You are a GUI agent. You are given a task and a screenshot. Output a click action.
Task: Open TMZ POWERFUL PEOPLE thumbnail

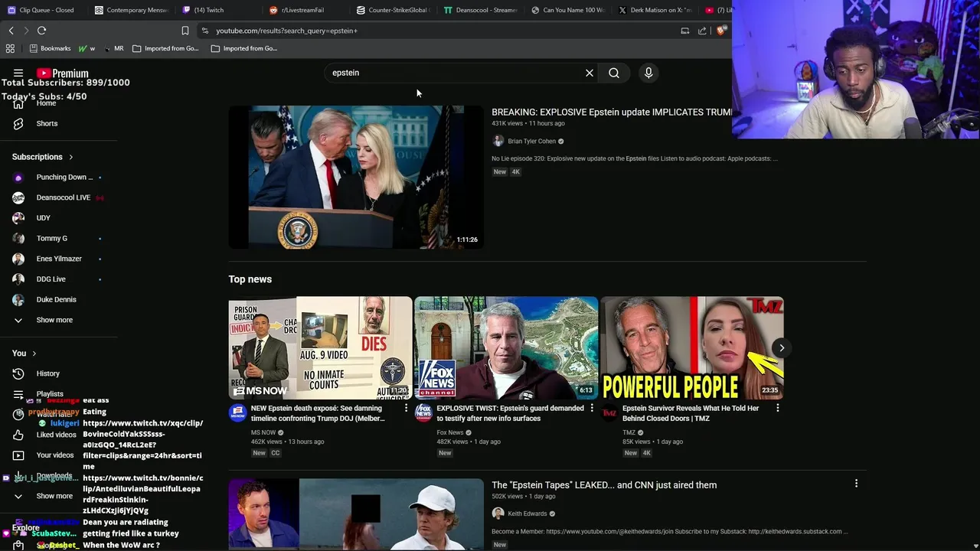[x=692, y=348]
